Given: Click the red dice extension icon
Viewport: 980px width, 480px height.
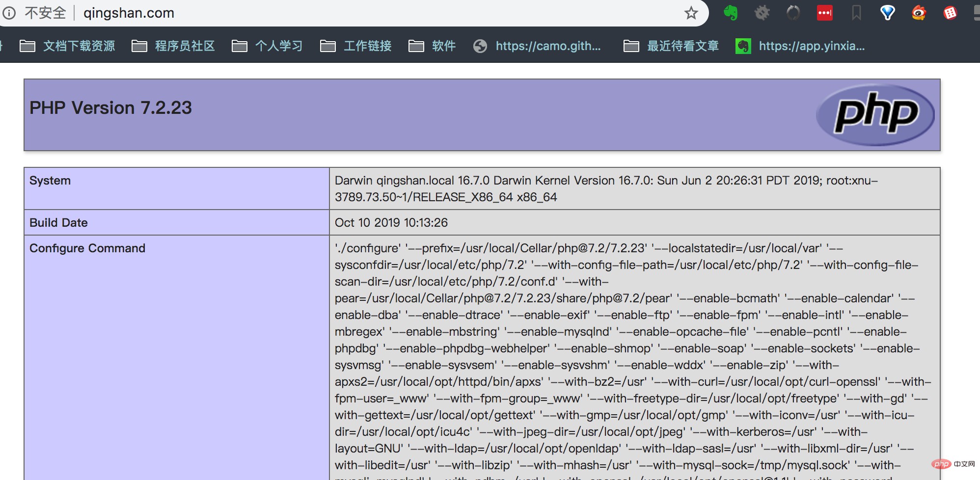Looking at the screenshot, I should [951, 13].
